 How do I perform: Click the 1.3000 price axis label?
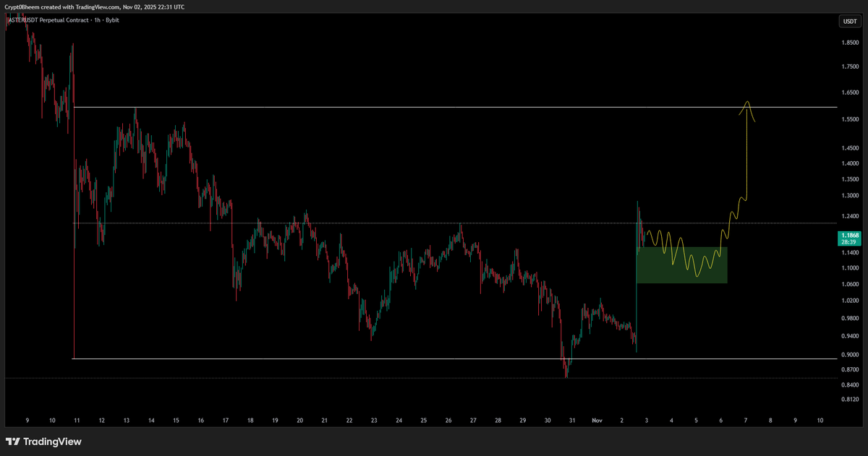coord(850,196)
